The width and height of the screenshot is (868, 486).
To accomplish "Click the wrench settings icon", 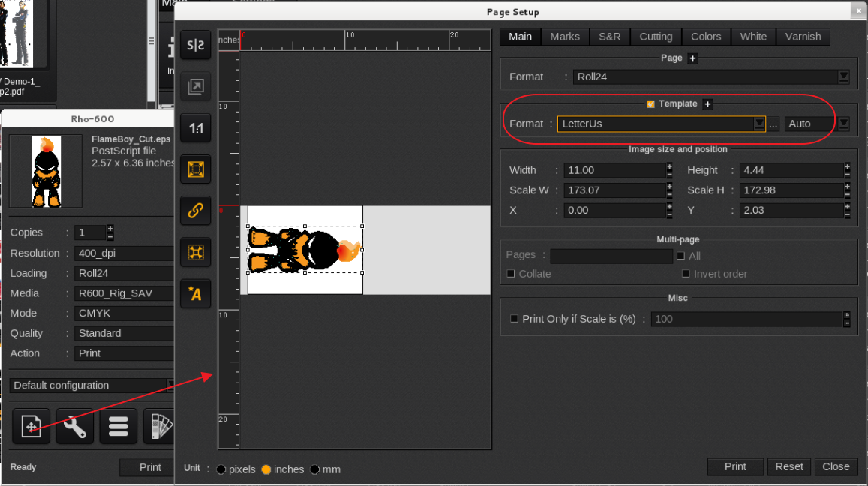I will [74, 427].
